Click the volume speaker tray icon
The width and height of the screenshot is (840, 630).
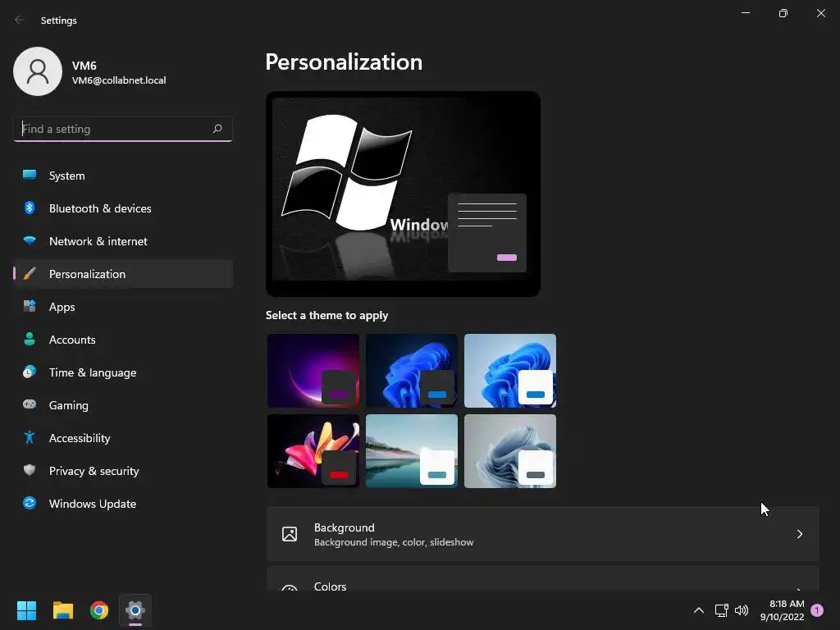click(x=742, y=610)
